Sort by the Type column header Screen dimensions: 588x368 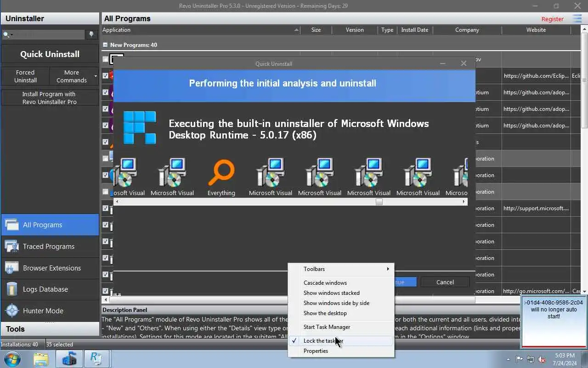tap(387, 30)
